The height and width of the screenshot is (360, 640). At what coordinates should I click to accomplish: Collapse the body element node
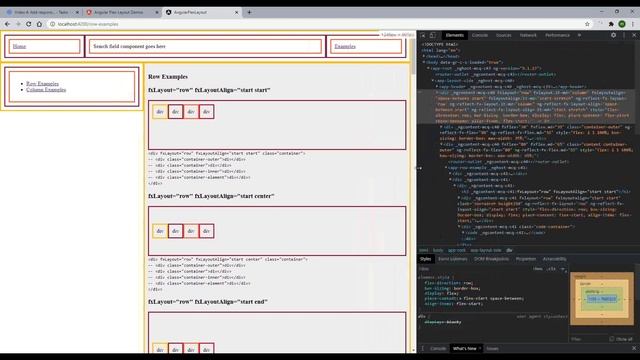pyautogui.click(x=424, y=62)
